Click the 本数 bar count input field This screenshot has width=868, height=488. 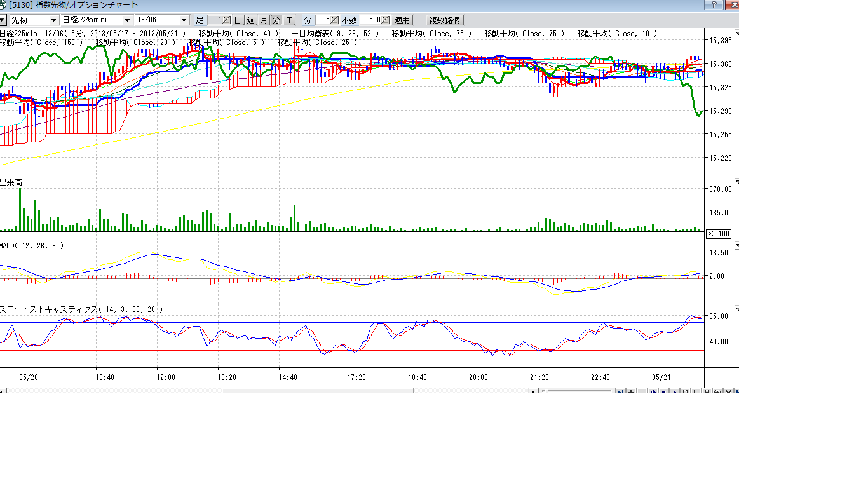click(x=370, y=20)
